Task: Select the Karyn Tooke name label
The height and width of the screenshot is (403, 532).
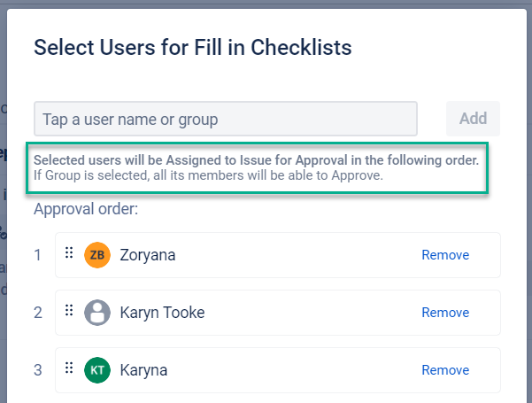Action: [165, 313]
